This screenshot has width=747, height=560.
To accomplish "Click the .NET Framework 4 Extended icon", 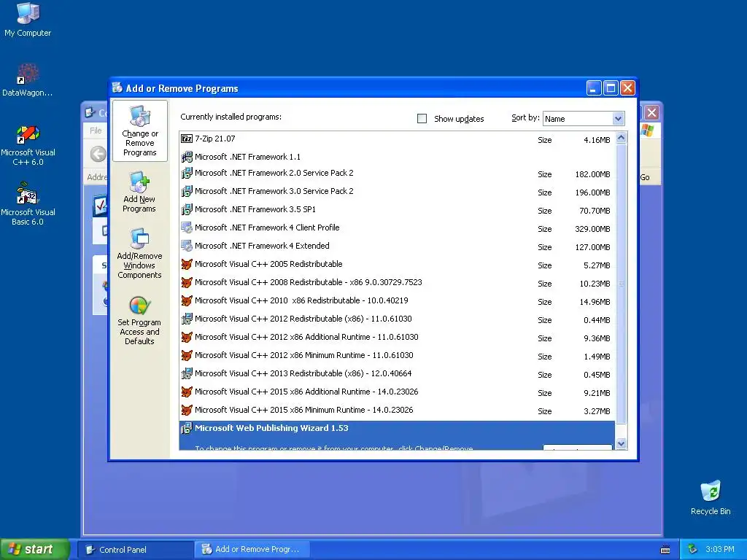I will 187,246.
